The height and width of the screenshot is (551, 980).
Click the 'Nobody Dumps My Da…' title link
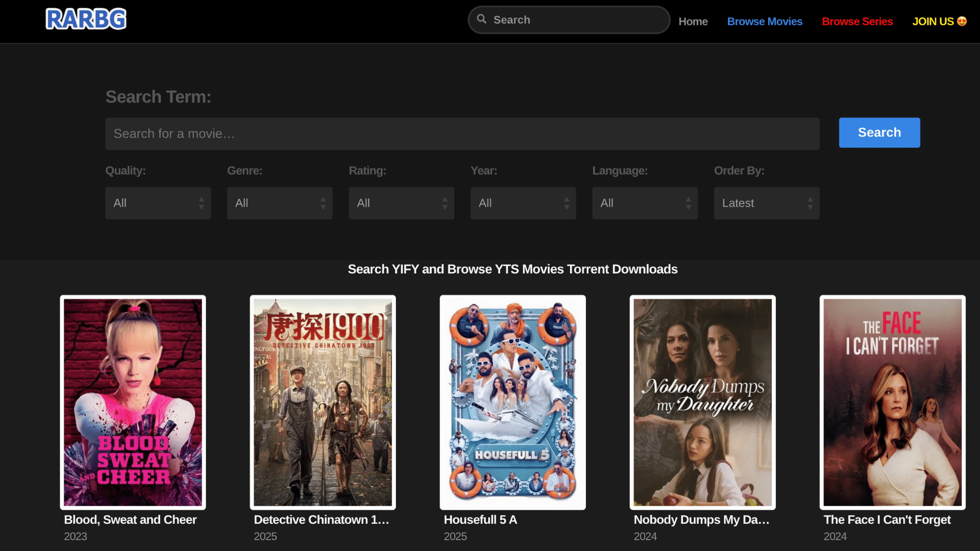tap(701, 520)
